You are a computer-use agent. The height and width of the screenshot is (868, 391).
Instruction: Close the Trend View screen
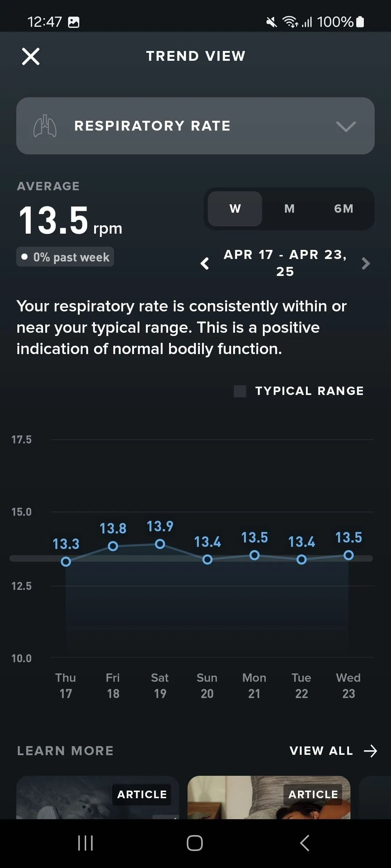pyautogui.click(x=31, y=56)
